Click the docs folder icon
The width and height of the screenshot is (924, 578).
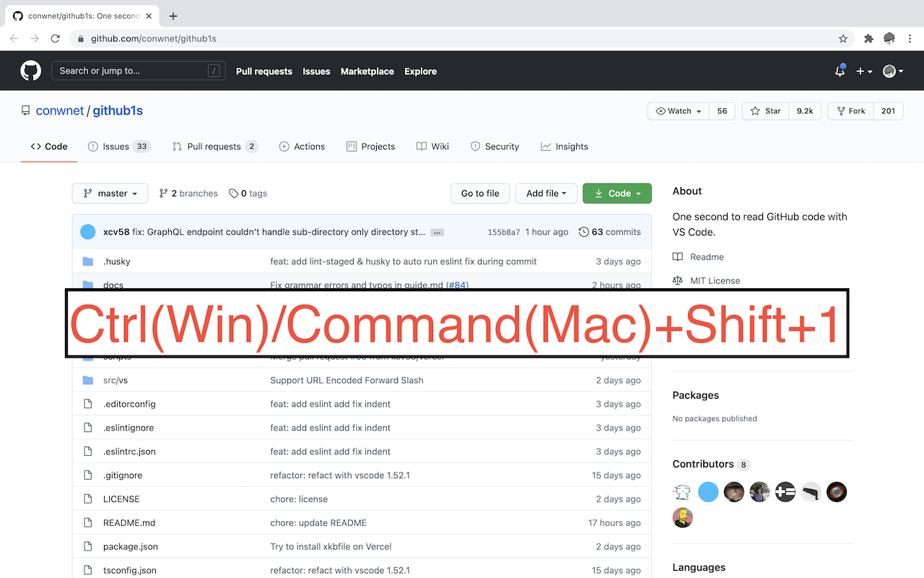click(88, 285)
